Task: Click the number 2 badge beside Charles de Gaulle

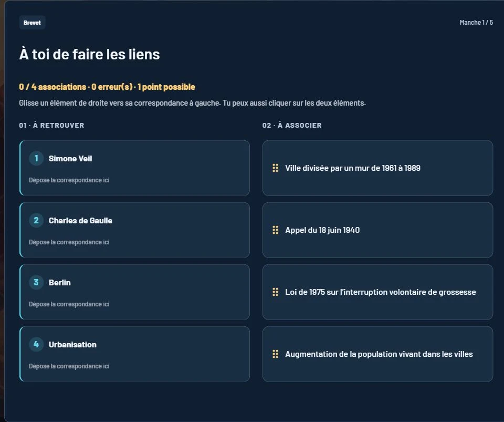Action: click(x=36, y=220)
